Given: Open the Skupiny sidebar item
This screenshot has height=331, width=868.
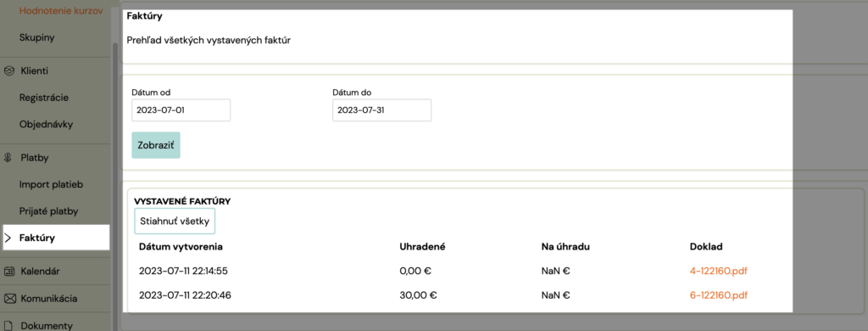Looking at the screenshot, I should (36, 37).
